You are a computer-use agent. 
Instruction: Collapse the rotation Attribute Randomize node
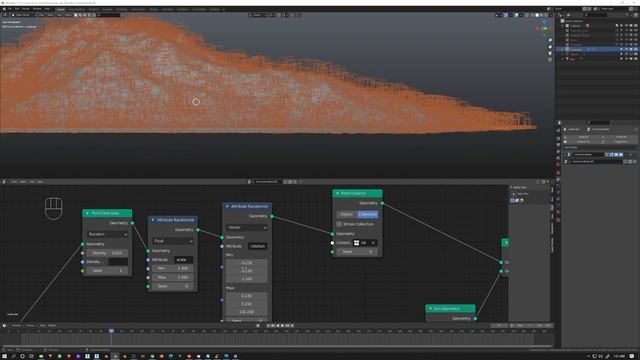pyautogui.click(x=227, y=206)
